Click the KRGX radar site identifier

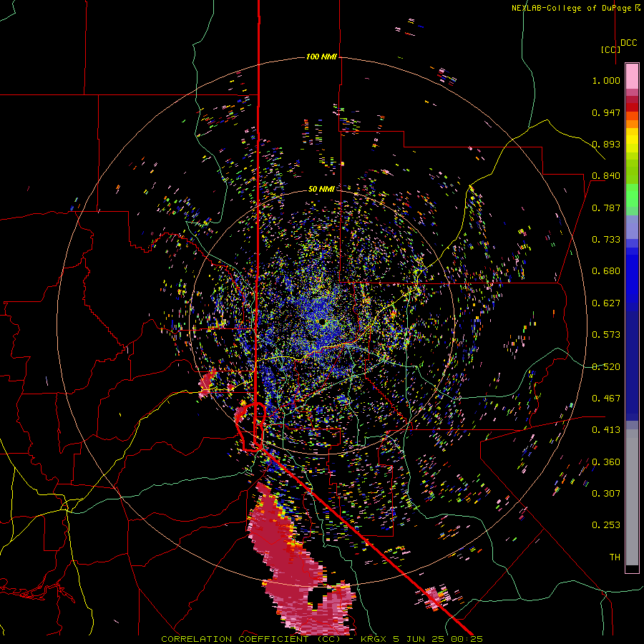374,639
